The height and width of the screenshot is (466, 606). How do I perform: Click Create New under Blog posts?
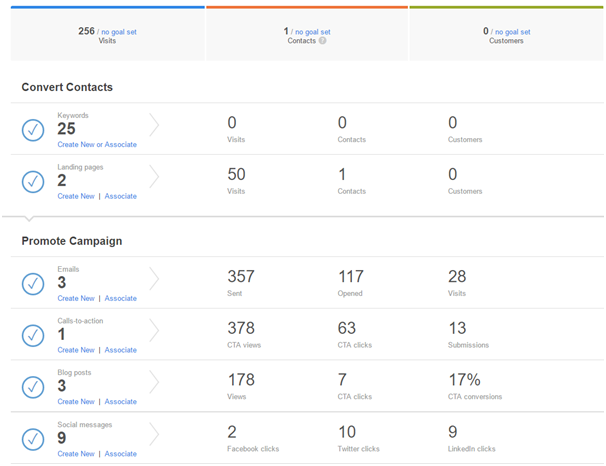[76, 402]
